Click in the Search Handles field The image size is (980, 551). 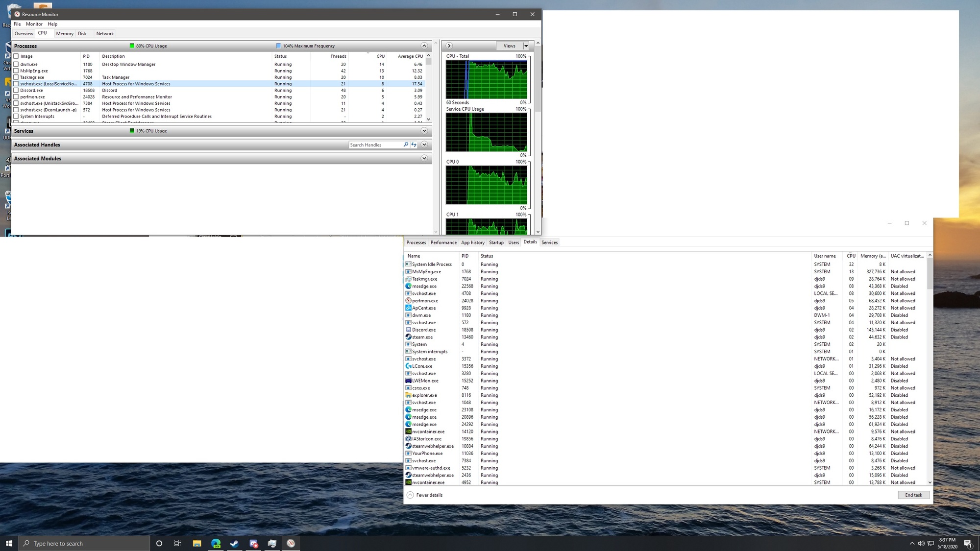pyautogui.click(x=375, y=144)
